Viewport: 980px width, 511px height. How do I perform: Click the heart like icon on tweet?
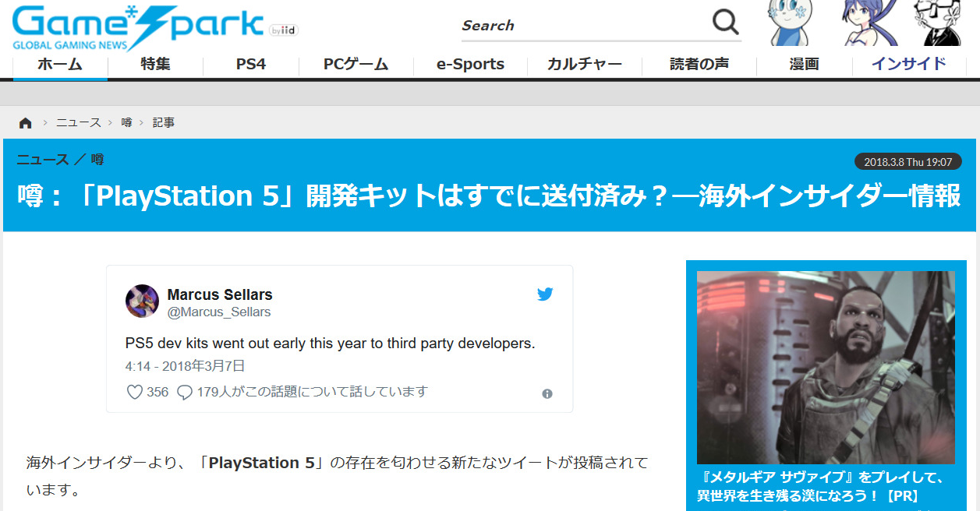click(135, 393)
